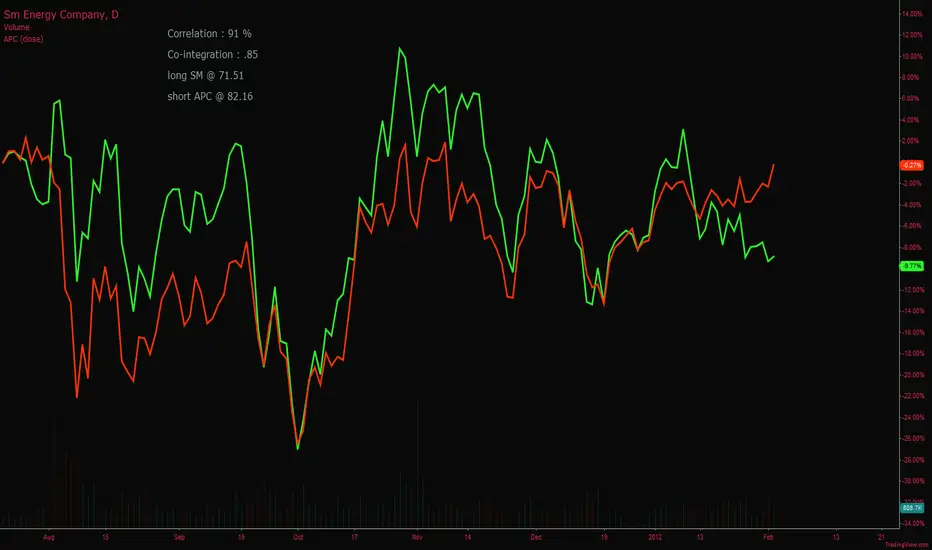Click the Aug date on the time axis
Viewport: 932px width, 550px height.
[x=49, y=538]
